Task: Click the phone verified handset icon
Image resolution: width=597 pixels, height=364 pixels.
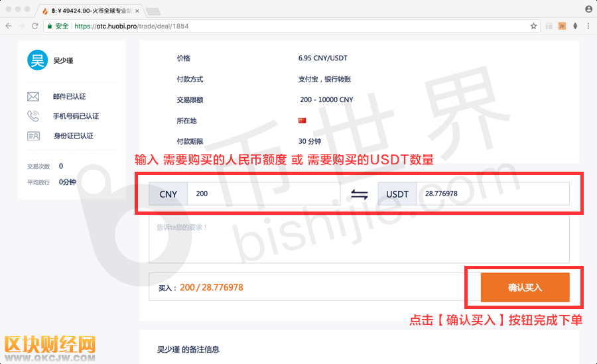Action: tap(33, 116)
